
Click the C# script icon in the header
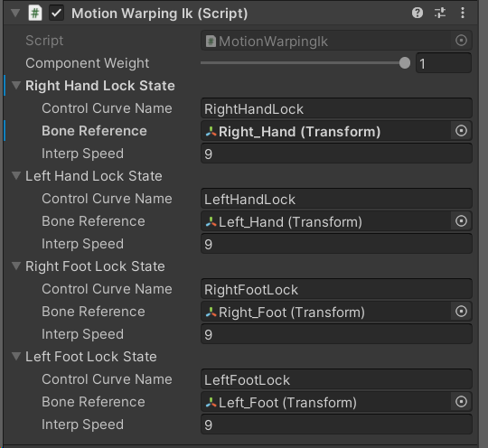tap(35, 14)
